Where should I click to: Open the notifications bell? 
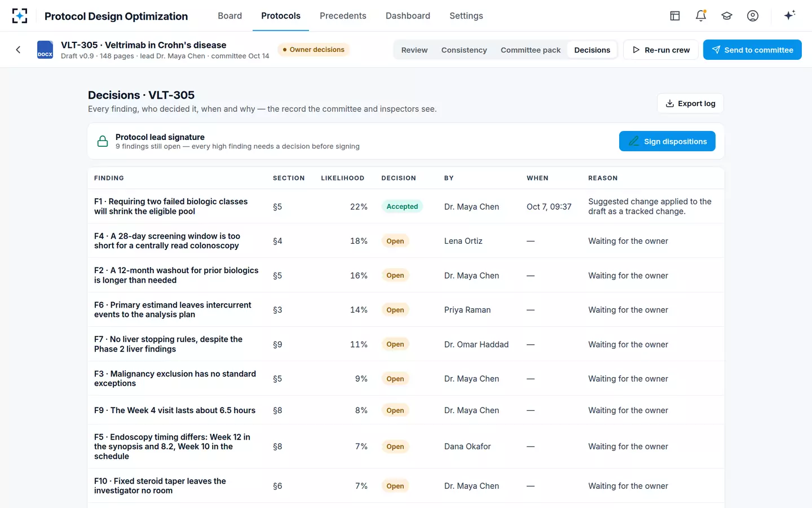pyautogui.click(x=701, y=16)
